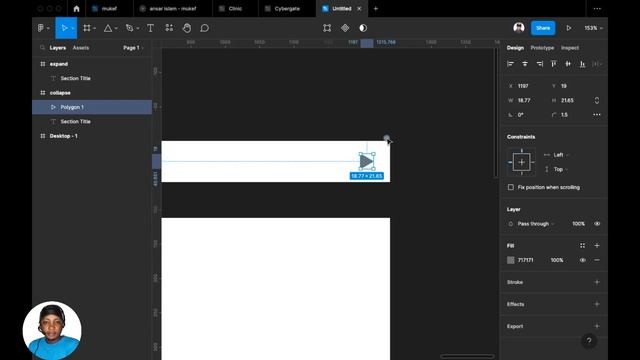This screenshot has height=360, width=640.
Task: Click the user avatar in toolbar
Action: (519, 28)
